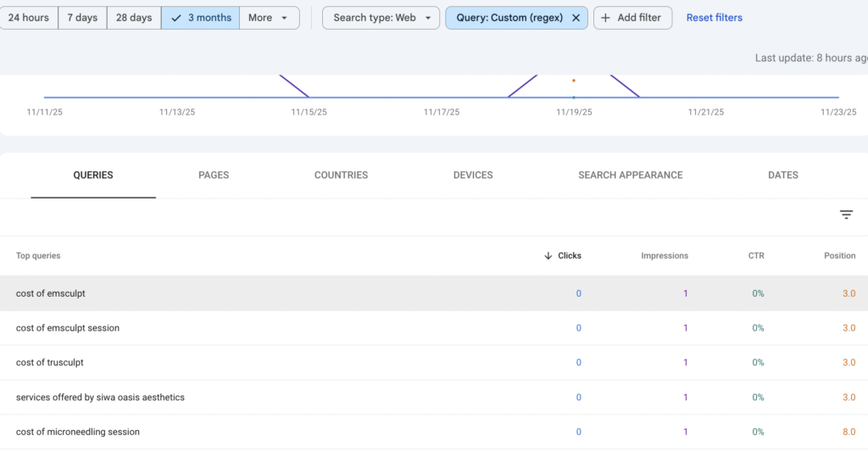Select the 'cost of emsculpt session' query row
Viewport: 868px width, 452px height.
point(68,328)
